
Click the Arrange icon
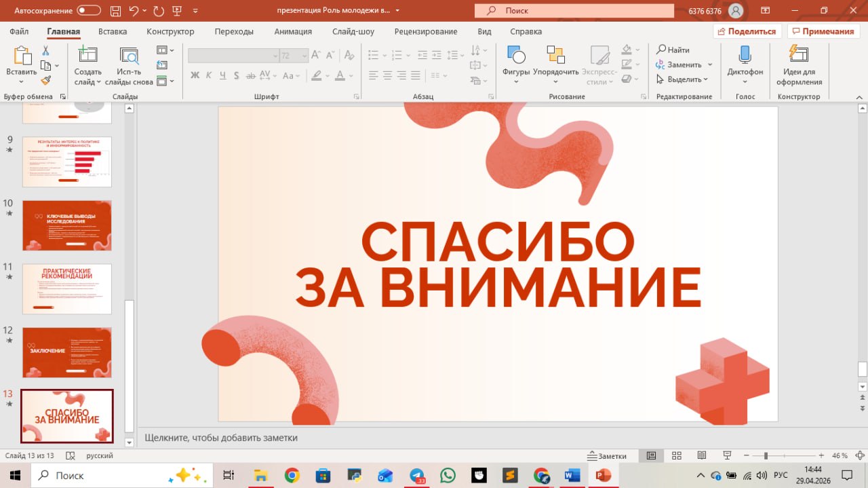555,55
